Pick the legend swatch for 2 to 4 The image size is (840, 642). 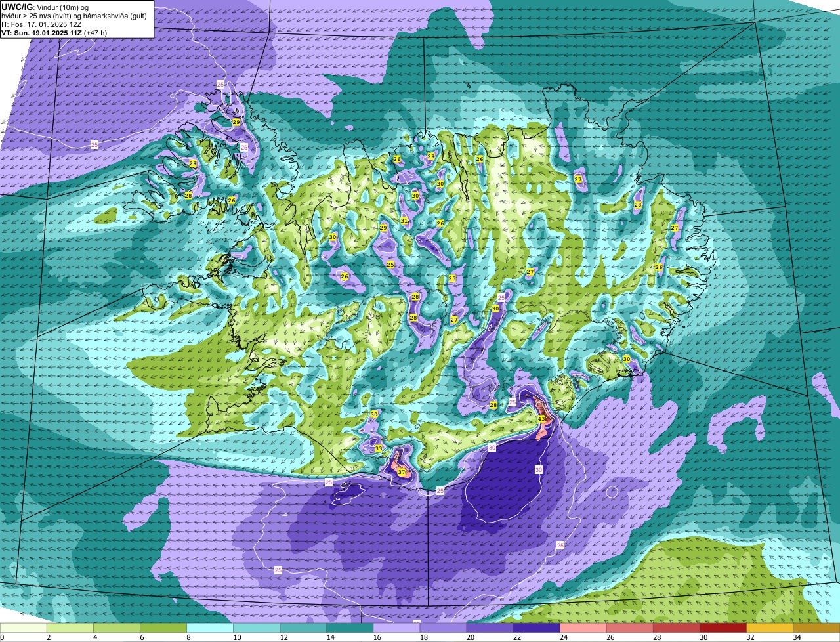70,628
